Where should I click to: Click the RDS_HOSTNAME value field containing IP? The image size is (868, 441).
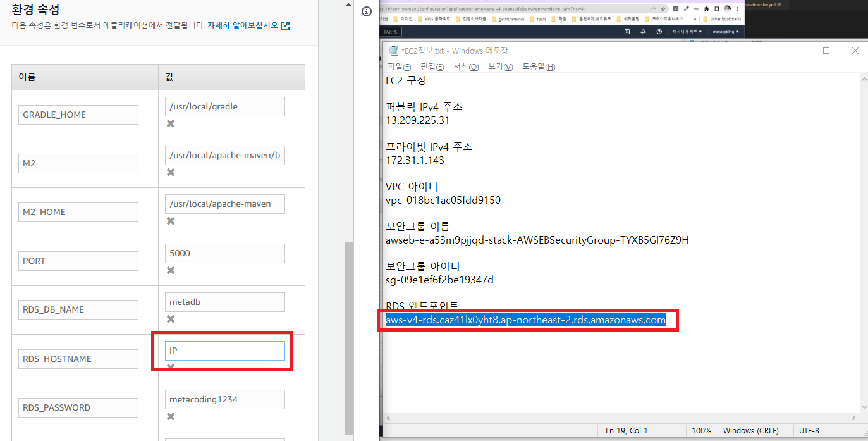pyautogui.click(x=224, y=351)
